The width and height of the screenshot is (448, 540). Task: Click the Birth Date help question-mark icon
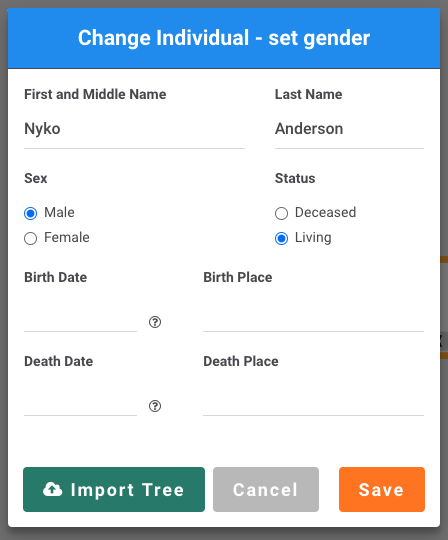[155, 322]
